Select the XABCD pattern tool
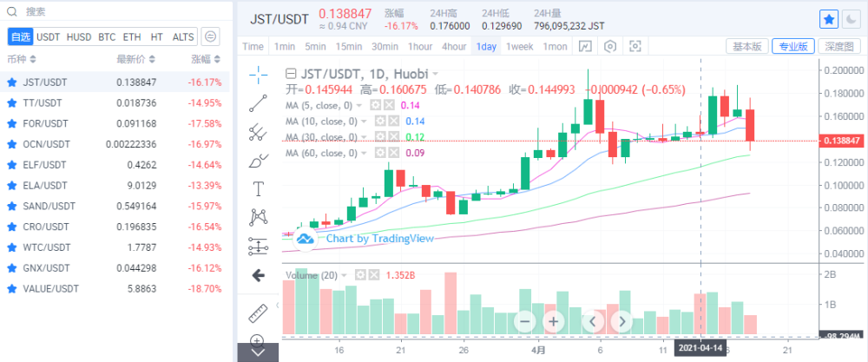The width and height of the screenshot is (868, 362). [258, 217]
